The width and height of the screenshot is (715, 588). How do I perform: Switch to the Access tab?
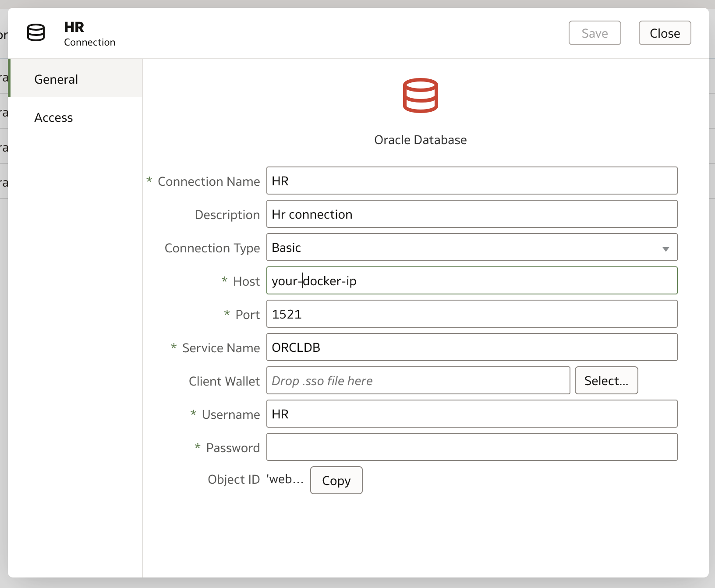(x=53, y=117)
